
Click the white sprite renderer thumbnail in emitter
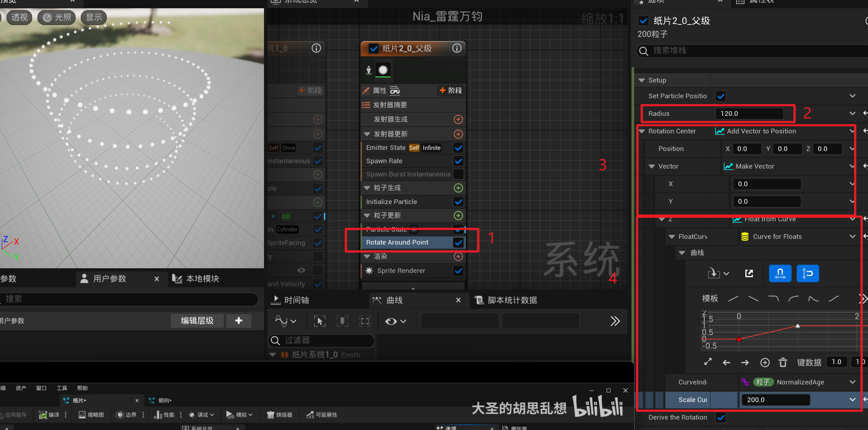point(383,70)
